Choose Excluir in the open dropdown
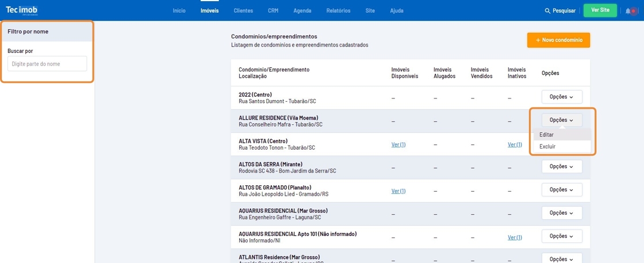 pyautogui.click(x=547, y=147)
